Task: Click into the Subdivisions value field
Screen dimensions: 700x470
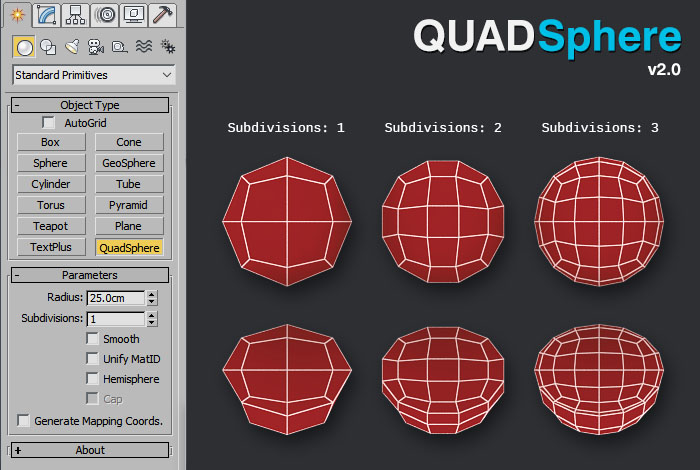Action: pyautogui.click(x=115, y=319)
